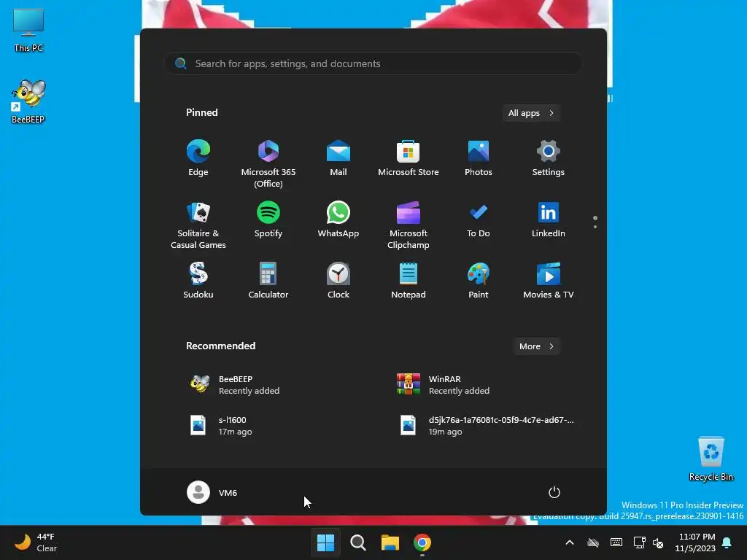Launch Microsoft 365 (Office)

pos(268,164)
